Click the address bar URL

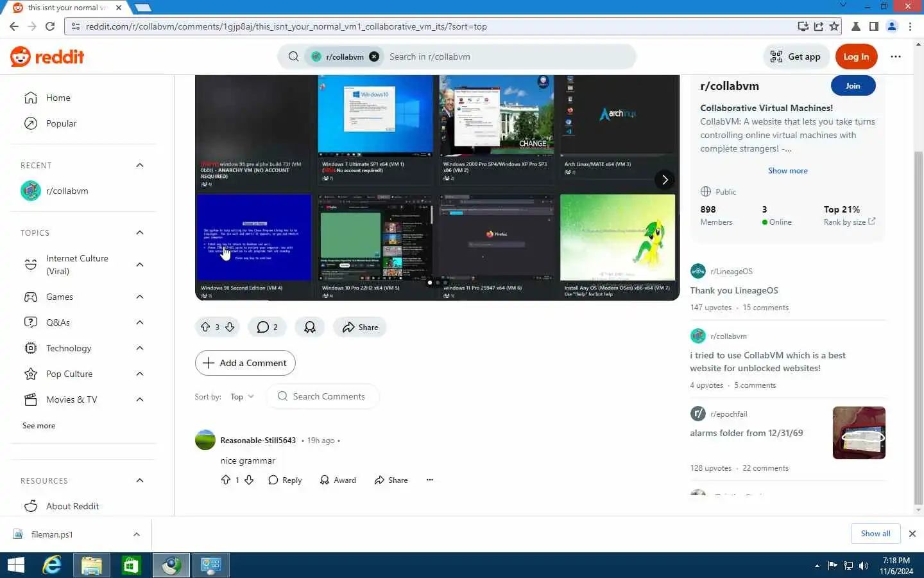(x=286, y=26)
